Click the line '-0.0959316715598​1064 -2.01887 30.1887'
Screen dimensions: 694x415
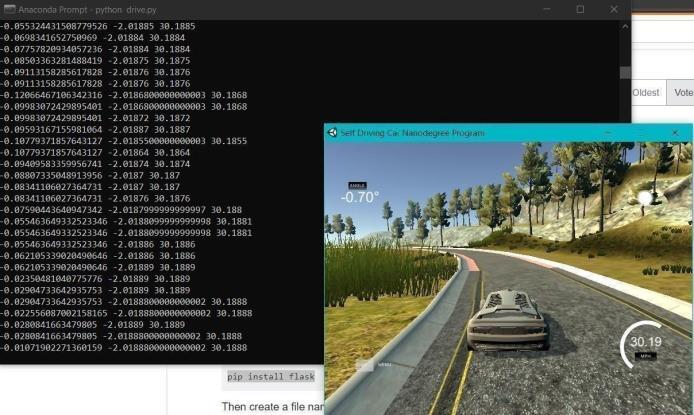tap(95, 130)
